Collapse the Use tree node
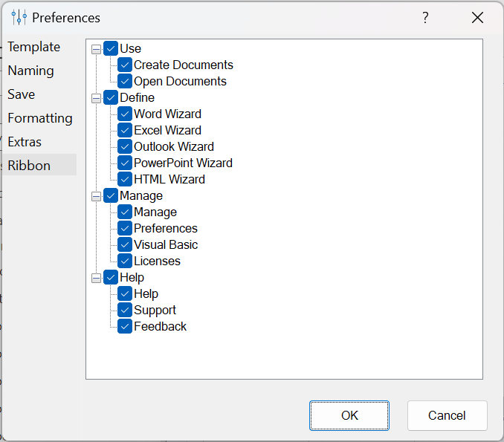 (x=96, y=49)
